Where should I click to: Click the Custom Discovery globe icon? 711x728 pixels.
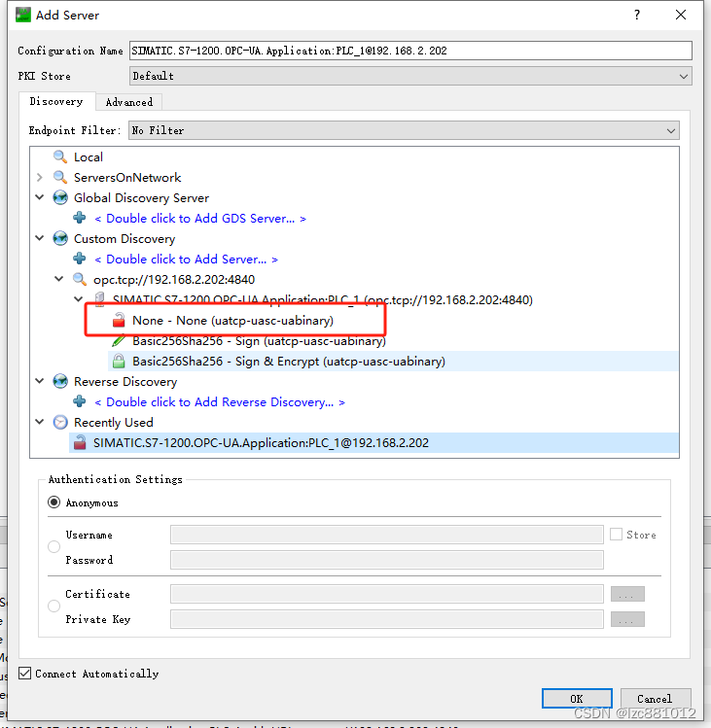coord(60,238)
